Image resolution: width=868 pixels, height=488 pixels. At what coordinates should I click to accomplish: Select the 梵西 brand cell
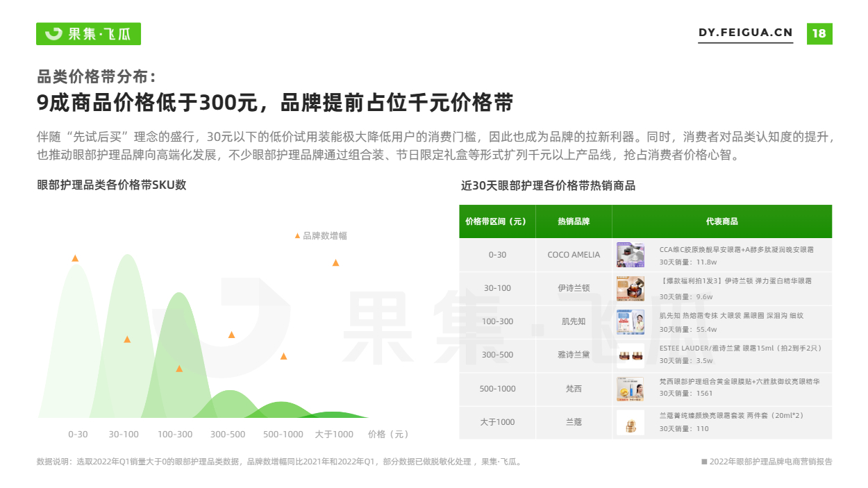coord(574,389)
